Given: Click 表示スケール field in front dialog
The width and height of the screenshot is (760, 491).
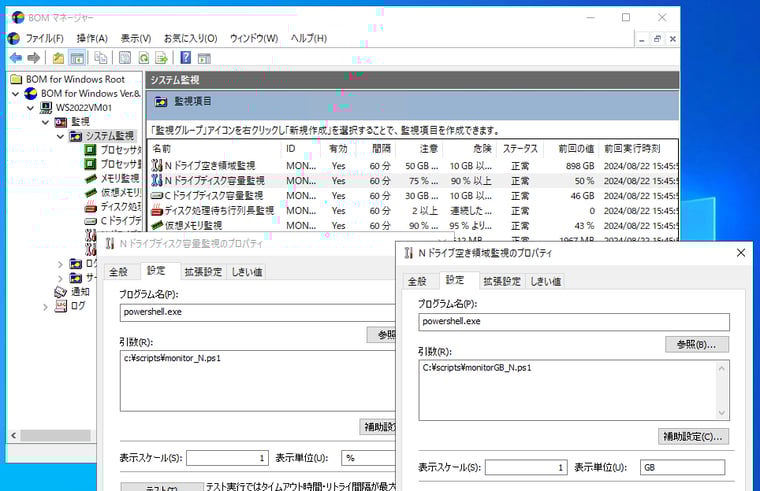Looking at the screenshot, I should click(526, 467).
